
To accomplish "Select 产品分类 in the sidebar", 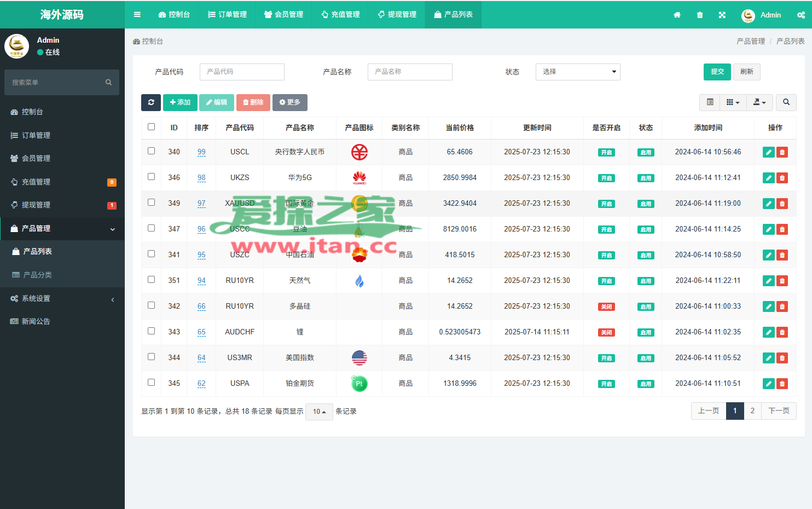I will click(x=62, y=275).
